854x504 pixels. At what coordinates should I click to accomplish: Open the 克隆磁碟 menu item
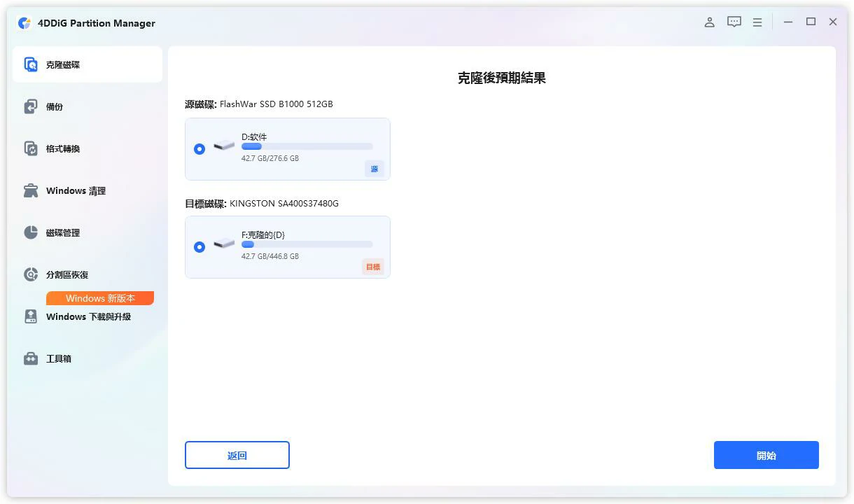pos(87,64)
